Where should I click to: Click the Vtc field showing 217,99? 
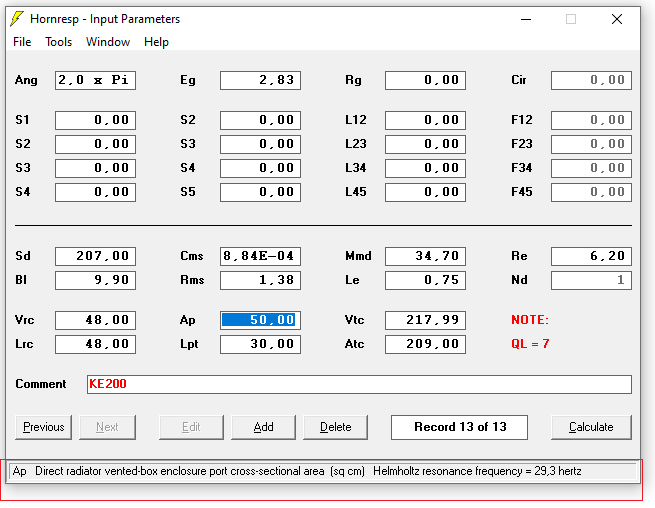pos(425,320)
